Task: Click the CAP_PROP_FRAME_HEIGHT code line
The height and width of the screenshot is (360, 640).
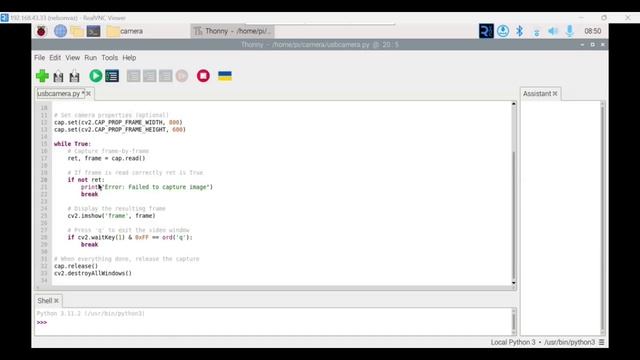Action: [120, 130]
